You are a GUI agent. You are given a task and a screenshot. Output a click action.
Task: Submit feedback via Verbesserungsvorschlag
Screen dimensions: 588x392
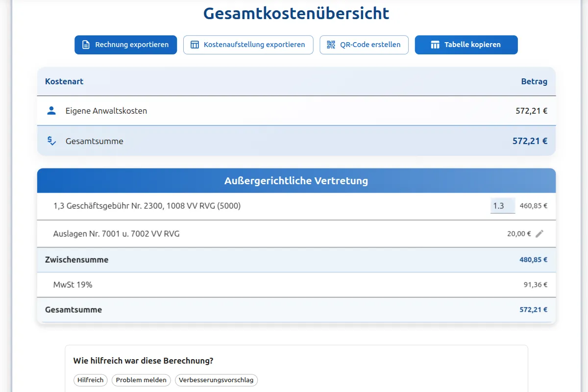[216, 380]
